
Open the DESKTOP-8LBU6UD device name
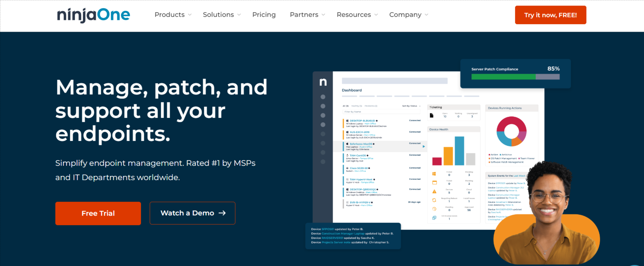(x=362, y=121)
